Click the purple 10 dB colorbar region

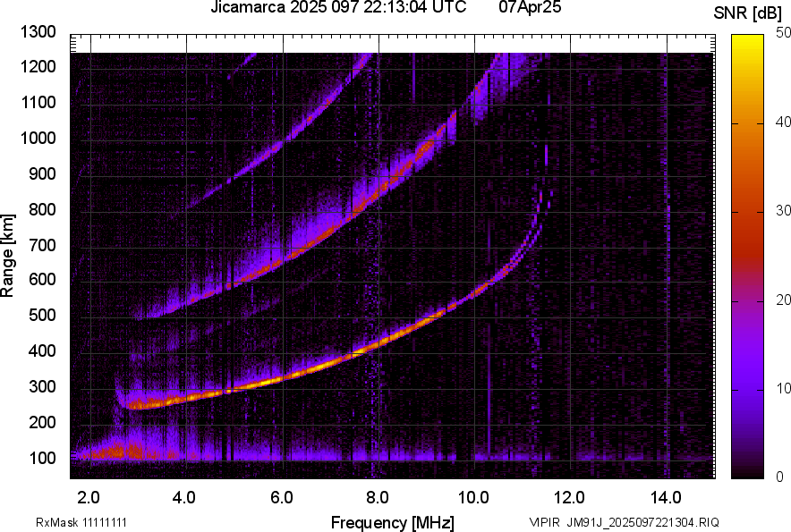pos(747,389)
